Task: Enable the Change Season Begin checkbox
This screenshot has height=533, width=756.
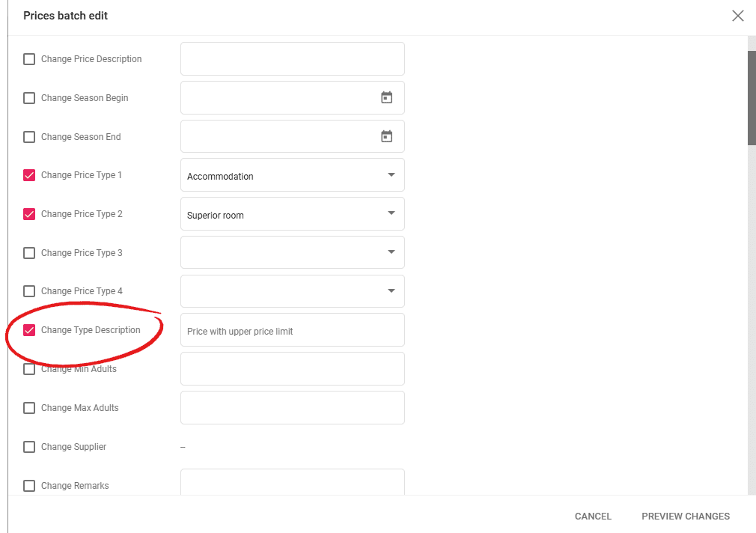Action: 28,97
